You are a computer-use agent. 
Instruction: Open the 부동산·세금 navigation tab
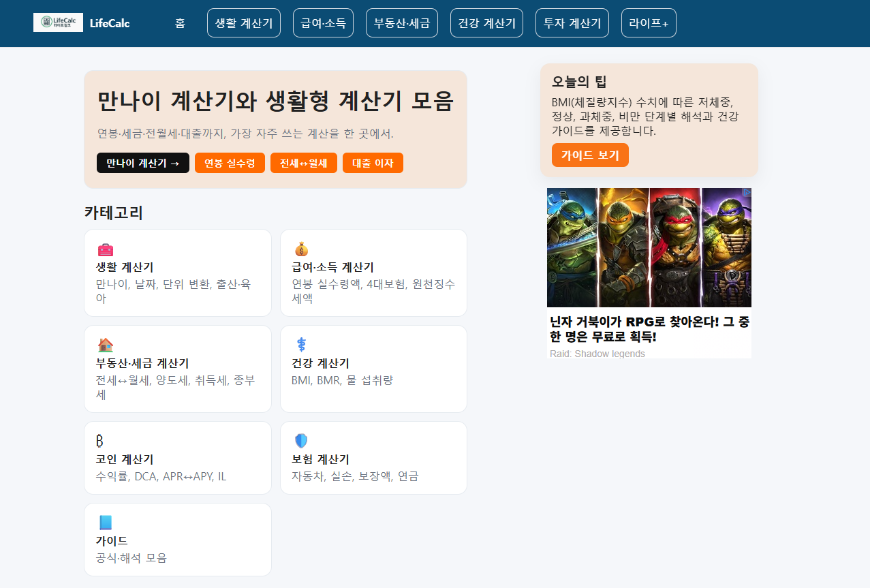[x=401, y=22]
